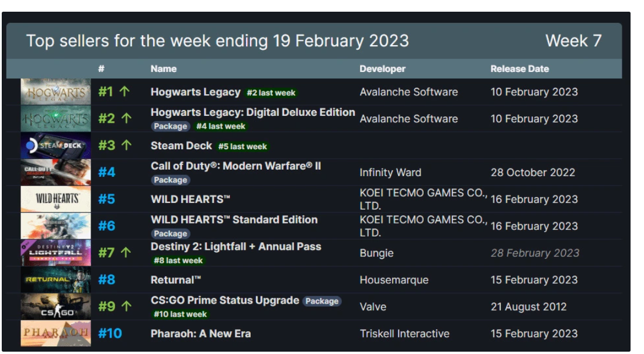Click the Week 7 label
This screenshot has height=354, width=644.
pyautogui.click(x=573, y=41)
